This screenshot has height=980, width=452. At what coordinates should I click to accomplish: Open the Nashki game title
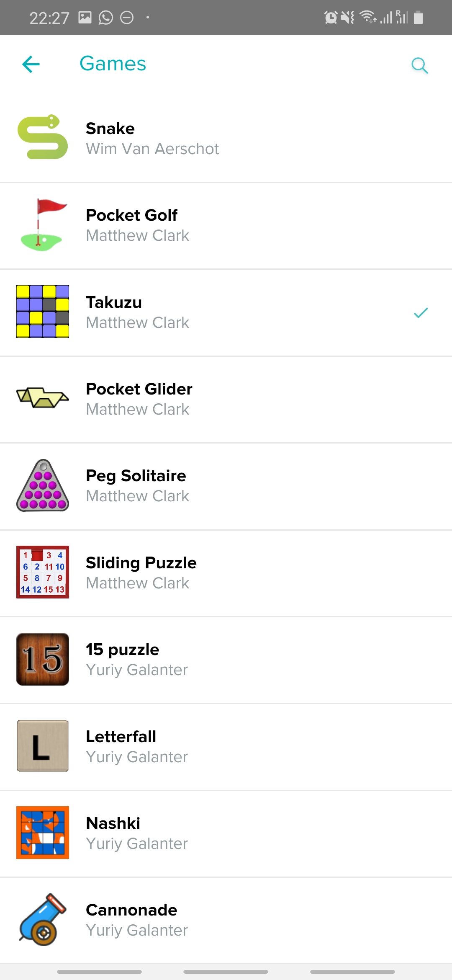click(x=113, y=823)
